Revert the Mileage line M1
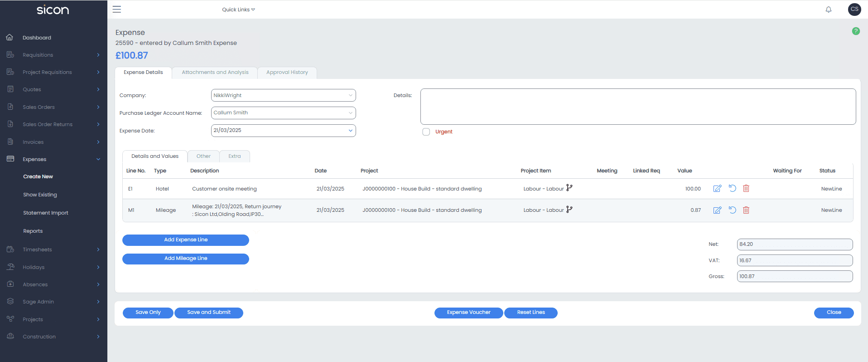Viewport: 868px width, 362px height. coord(732,210)
